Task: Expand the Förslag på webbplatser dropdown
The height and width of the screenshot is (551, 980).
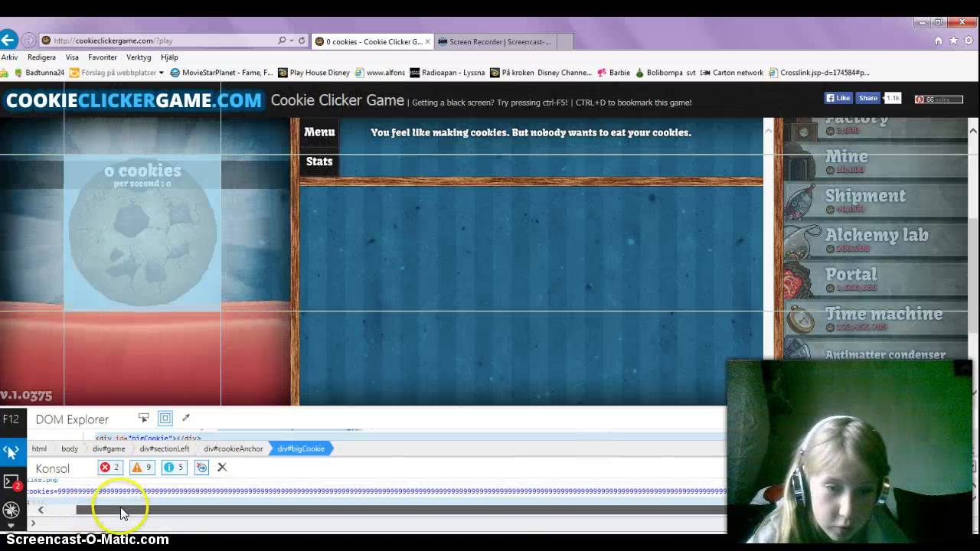Action: 161,73
